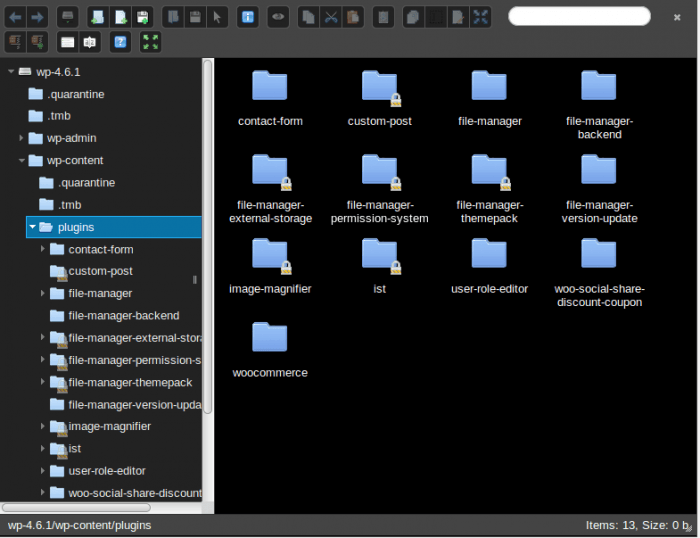Click the open folder toolbar icon
700x538 pixels.
pyautogui.click(x=173, y=17)
